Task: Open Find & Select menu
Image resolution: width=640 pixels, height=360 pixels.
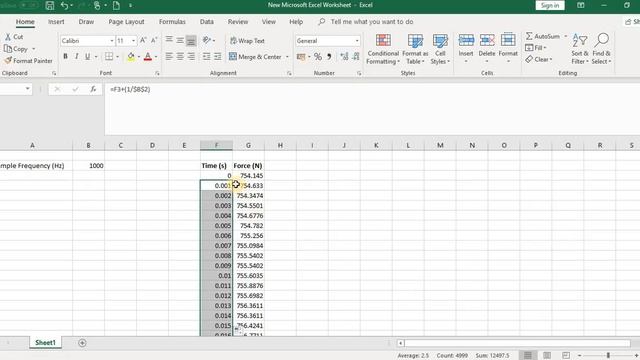Action: (x=601, y=49)
